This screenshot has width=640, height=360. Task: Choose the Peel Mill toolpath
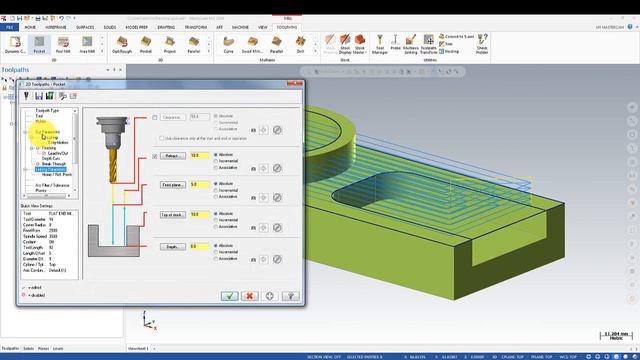(63, 44)
